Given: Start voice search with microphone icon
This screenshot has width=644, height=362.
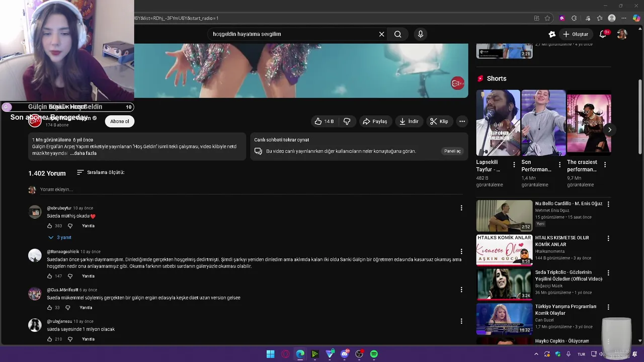Looking at the screenshot, I should click(x=421, y=34).
